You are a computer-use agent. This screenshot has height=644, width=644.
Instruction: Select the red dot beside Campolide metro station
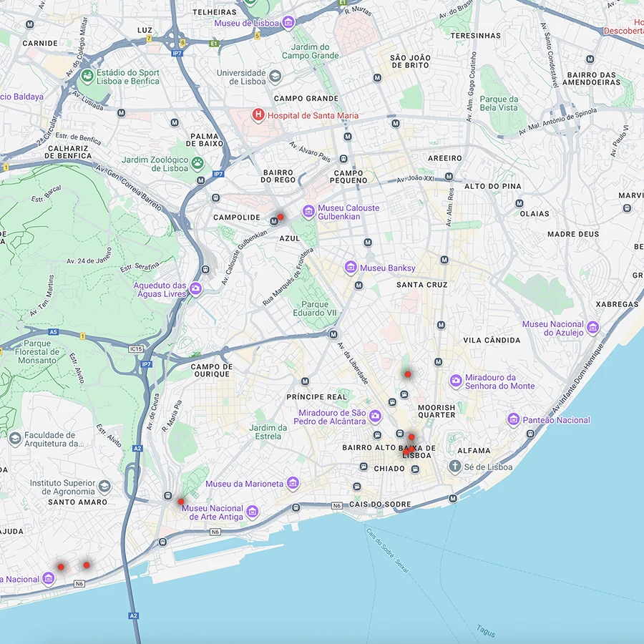point(280,217)
